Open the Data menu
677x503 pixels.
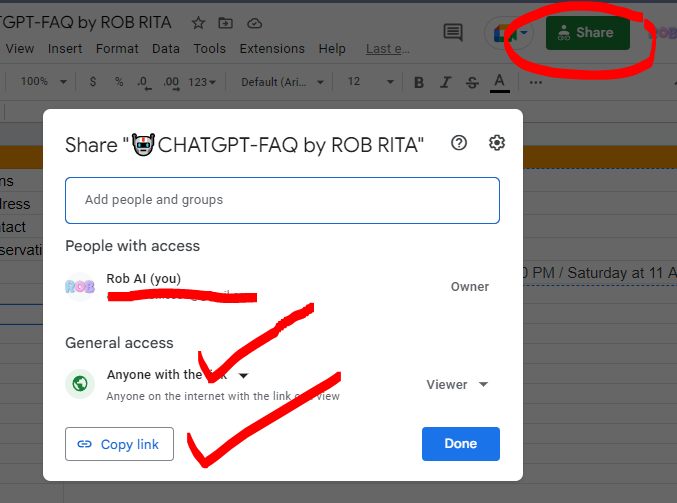(x=166, y=49)
